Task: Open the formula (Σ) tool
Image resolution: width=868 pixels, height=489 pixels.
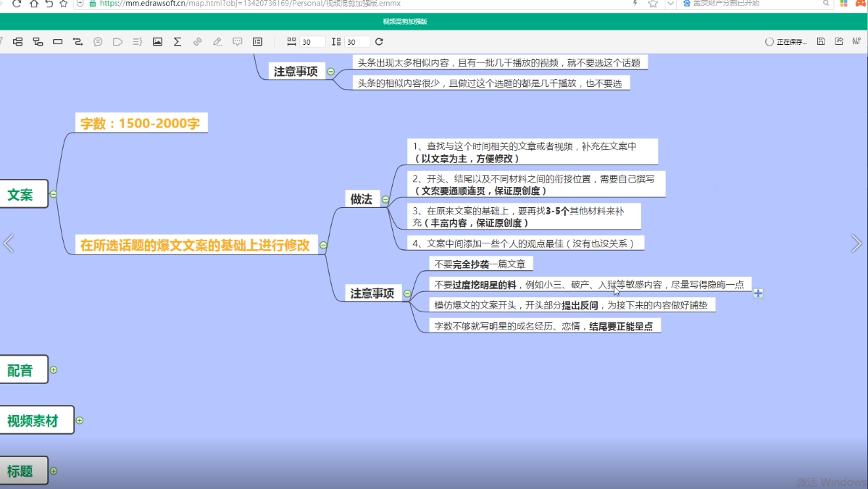Action: pyautogui.click(x=178, y=41)
